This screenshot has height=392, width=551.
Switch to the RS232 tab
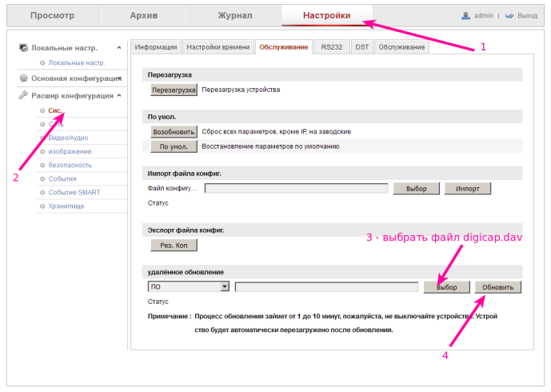331,47
